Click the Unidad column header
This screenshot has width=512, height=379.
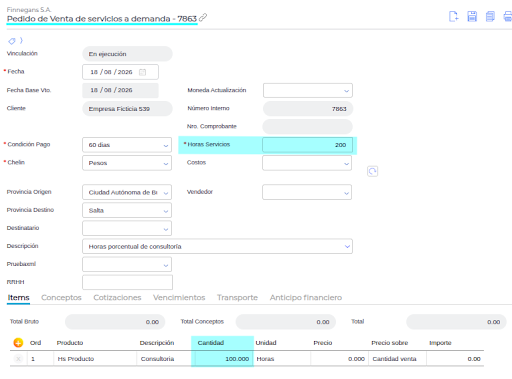(x=266, y=343)
